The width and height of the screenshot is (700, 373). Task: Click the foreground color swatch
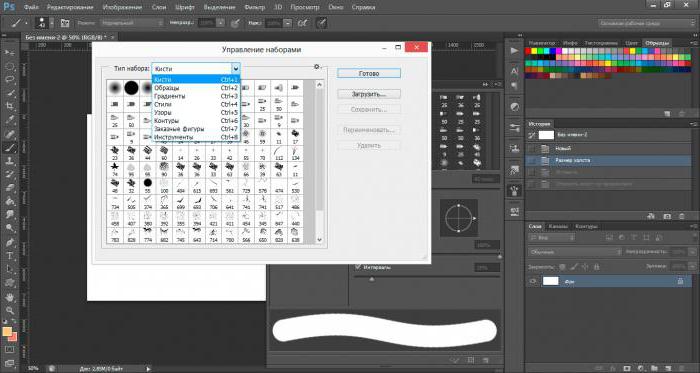[6, 332]
